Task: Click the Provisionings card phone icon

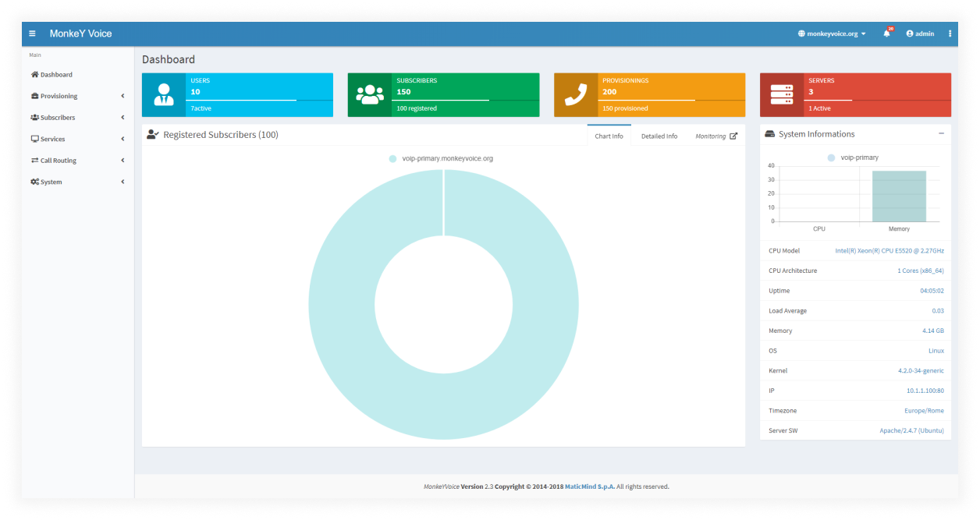Action: click(576, 95)
